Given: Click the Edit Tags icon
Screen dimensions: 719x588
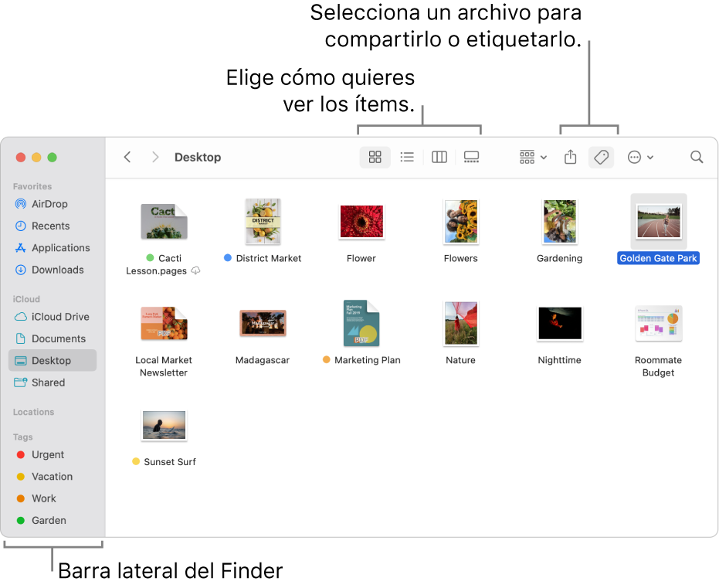Looking at the screenshot, I should 601,158.
